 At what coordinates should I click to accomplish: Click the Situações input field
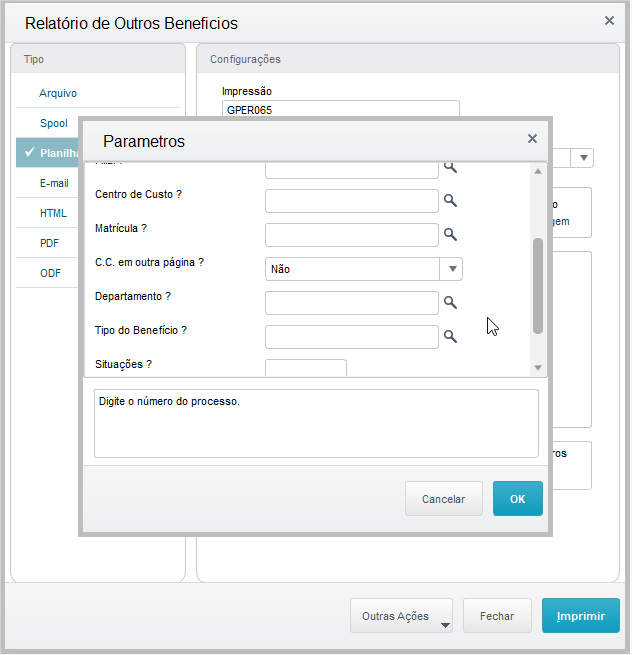(306, 368)
